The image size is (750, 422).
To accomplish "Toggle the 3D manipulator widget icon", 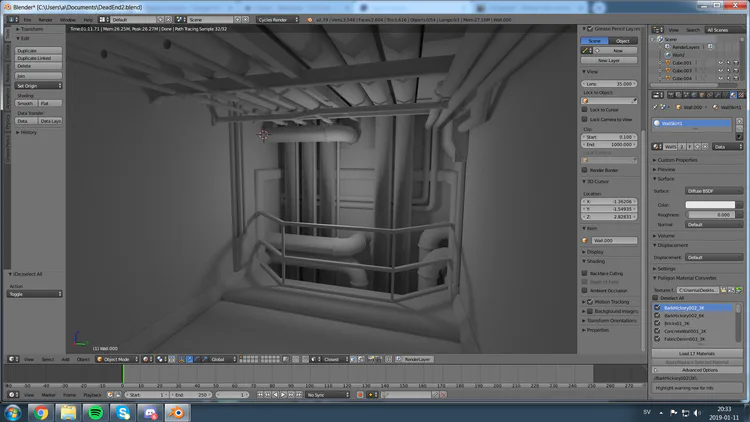I will point(181,359).
